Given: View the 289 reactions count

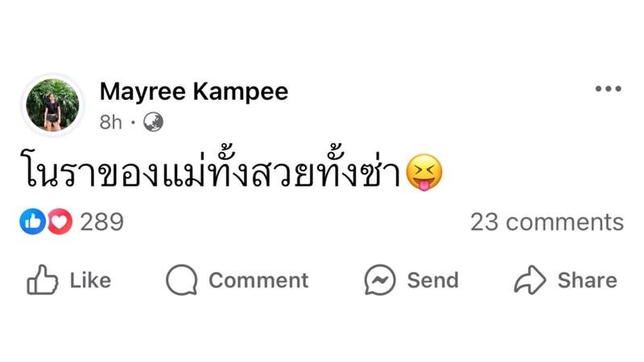Looking at the screenshot, I should [102, 222].
